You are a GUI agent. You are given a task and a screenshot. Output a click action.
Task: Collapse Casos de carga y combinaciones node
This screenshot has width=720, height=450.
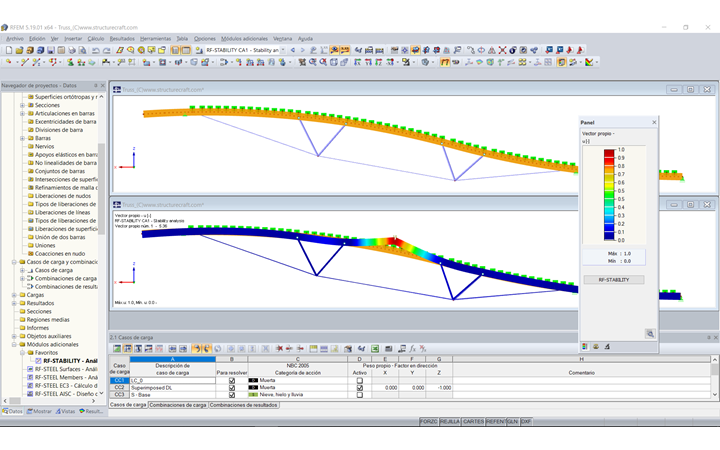pyautogui.click(x=14, y=262)
